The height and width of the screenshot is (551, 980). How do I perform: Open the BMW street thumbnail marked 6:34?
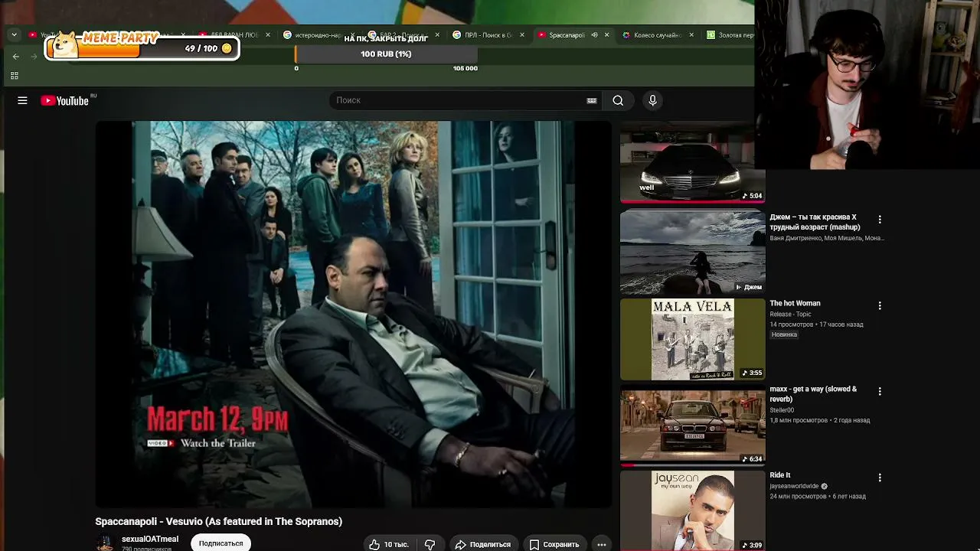click(x=692, y=426)
